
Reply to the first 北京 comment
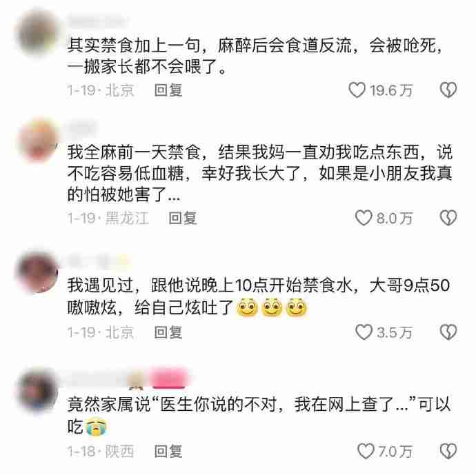[168, 90]
